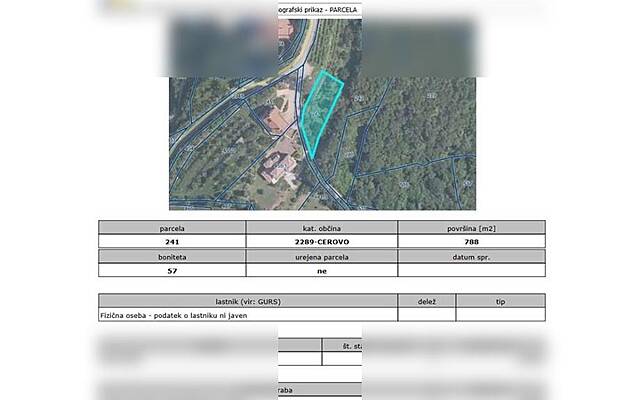Select the 'parcela' column header

(x=172, y=228)
